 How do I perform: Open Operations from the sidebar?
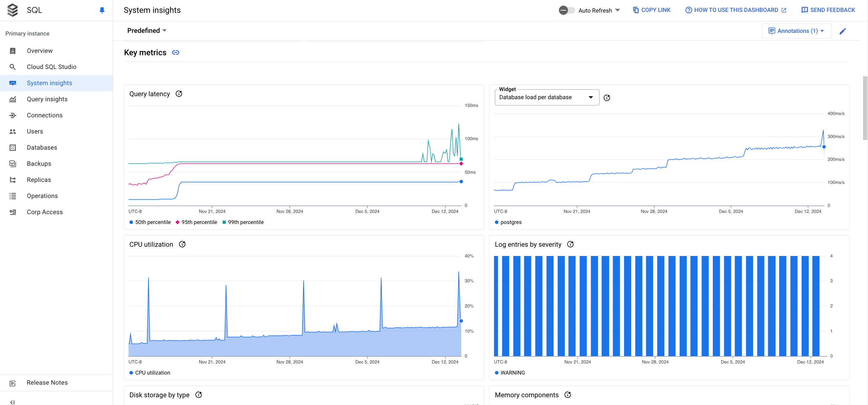click(x=42, y=196)
